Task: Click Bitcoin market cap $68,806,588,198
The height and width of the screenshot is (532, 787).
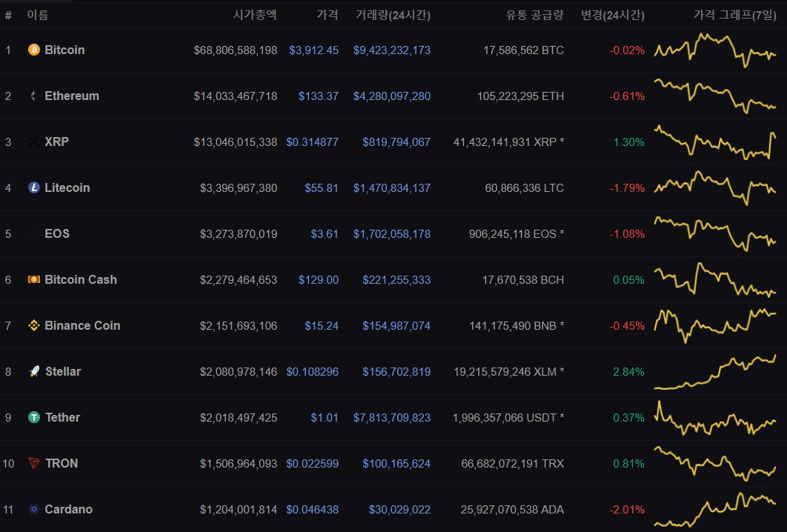Action: tap(236, 50)
